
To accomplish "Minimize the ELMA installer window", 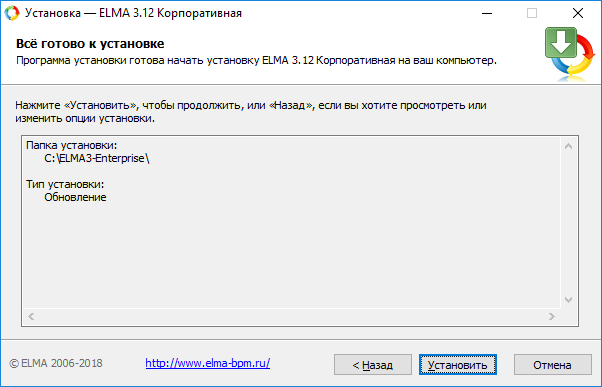I will pos(487,13).
